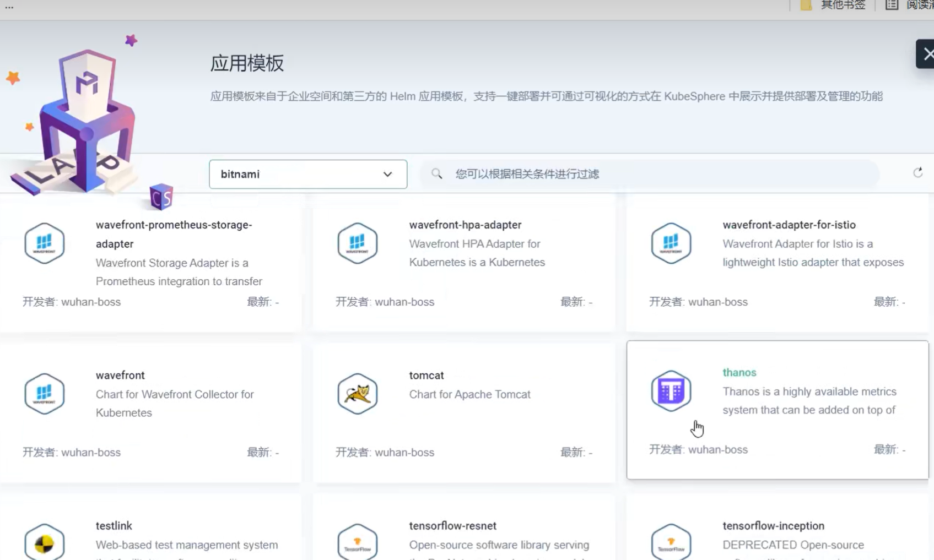Click the wavefront collector app icon

click(x=45, y=393)
